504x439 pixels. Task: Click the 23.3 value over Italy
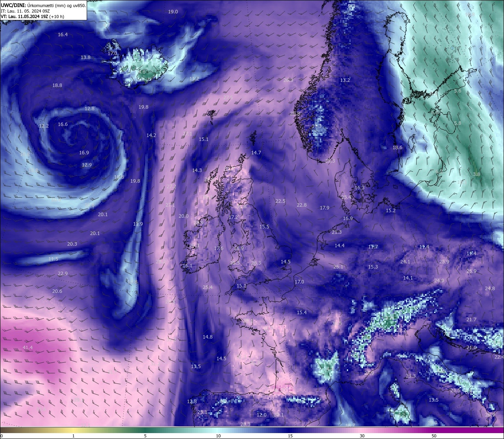411,376
